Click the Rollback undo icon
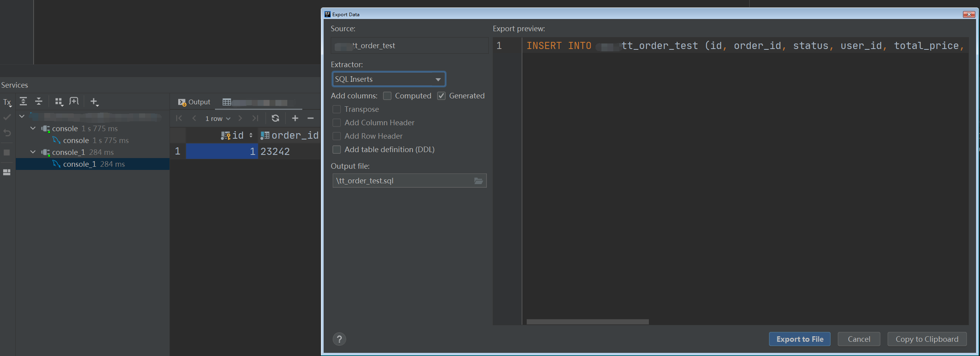The height and width of the screenshot is (356, 980). (x=7, y=133)
